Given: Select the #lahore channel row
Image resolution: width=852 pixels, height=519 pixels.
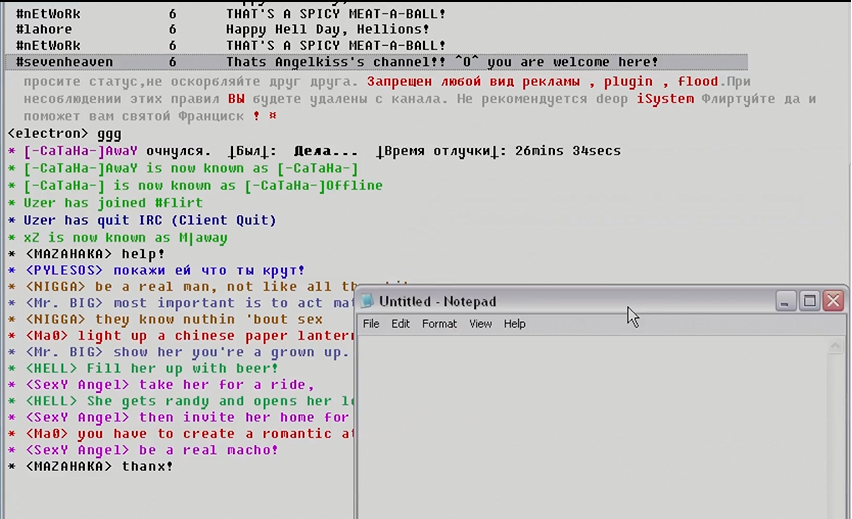Looking at the screenshot, I should [x=223, y=29].
